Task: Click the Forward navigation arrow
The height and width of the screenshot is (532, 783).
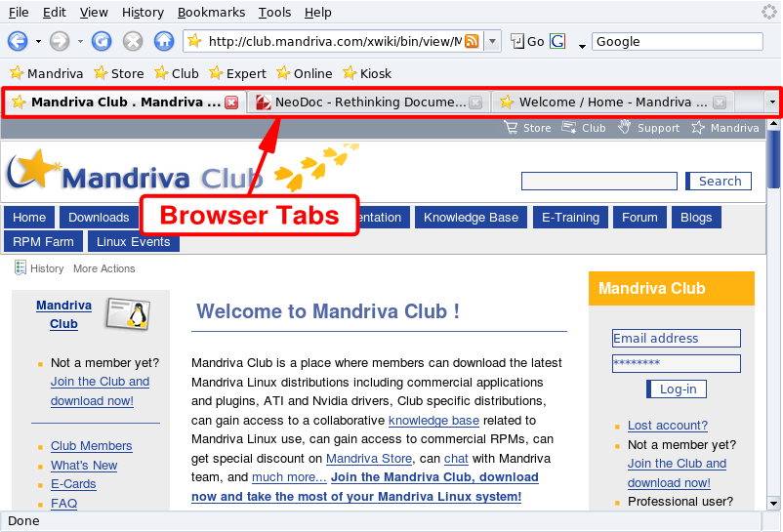Action: tap(60, 41)
